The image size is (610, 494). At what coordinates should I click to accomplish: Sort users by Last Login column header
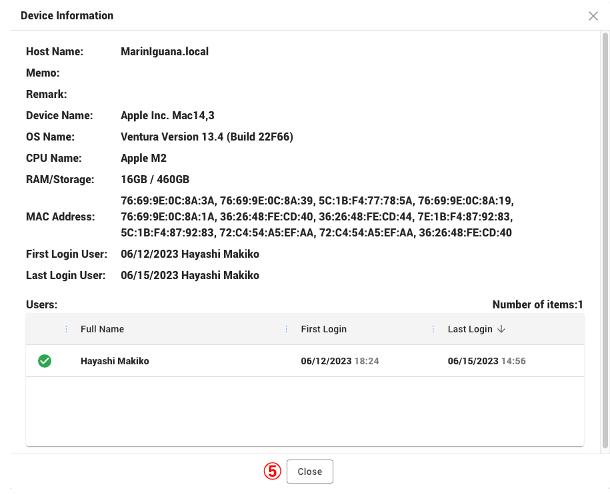tap(469, 329)
